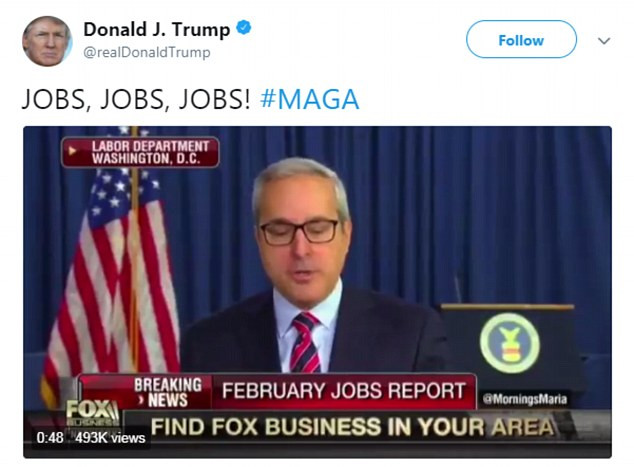Click the 0:48 video duration label
Image resolution: width=634 pixels, height=467 pixels.
(50, 437)
